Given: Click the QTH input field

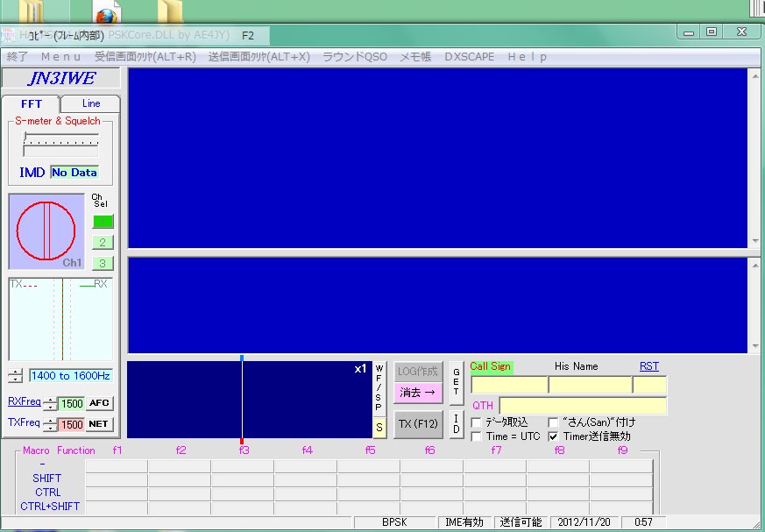Looking at the screenshot, I should [583, 406].
